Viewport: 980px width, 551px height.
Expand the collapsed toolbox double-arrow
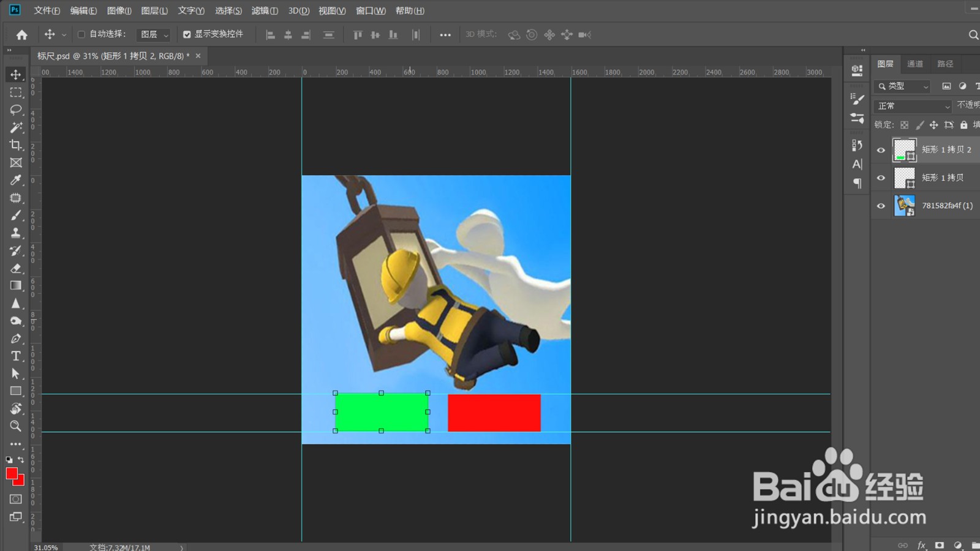pos(9,50)
